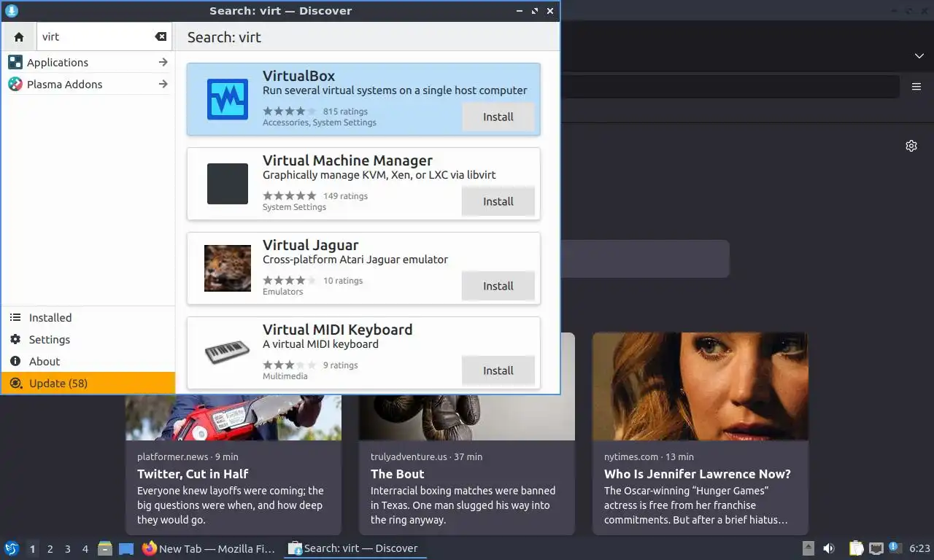Open Who Is Jennifer Lawrence Now? article

point(698,474)
